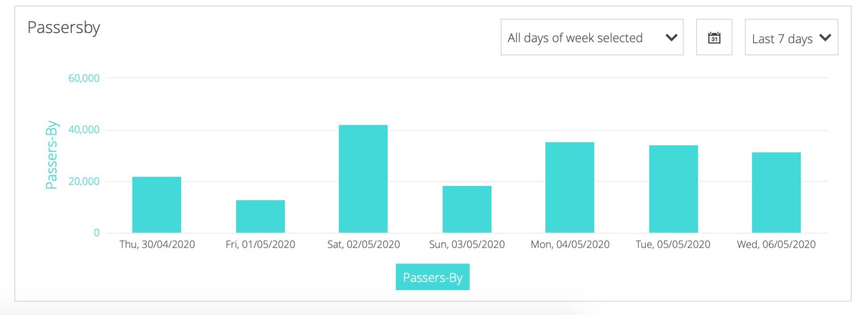
Task: Click the Passersby panel title
Action: [63, 28]
